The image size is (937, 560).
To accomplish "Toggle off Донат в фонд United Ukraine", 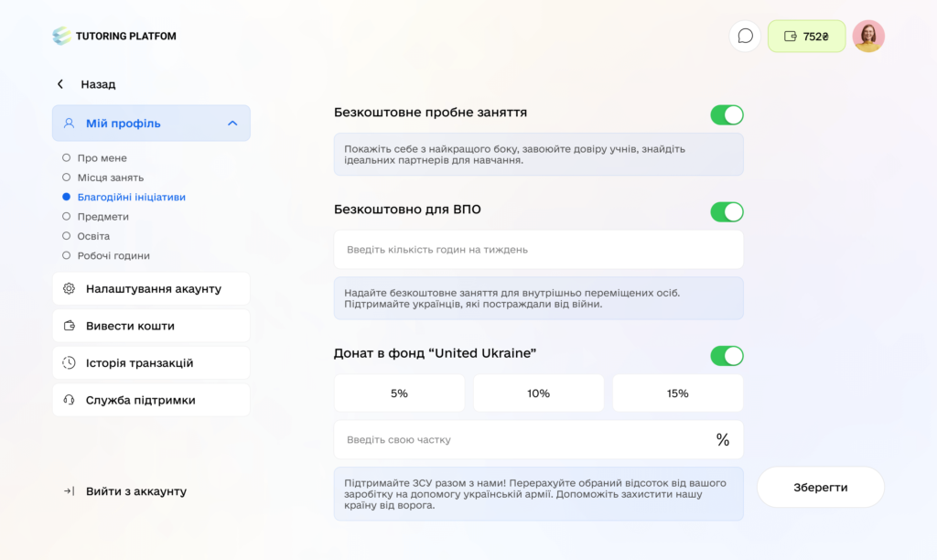I will click(727, 356).
